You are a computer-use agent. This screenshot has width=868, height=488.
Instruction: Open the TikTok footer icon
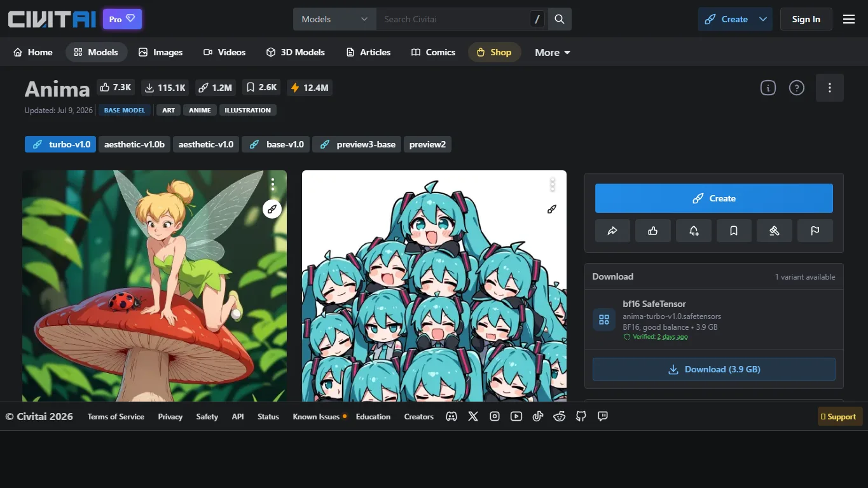[x=538, y=416]
